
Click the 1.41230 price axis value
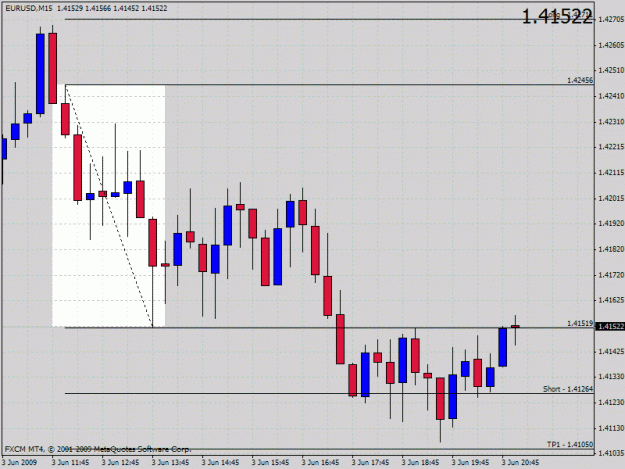point(611,402)
